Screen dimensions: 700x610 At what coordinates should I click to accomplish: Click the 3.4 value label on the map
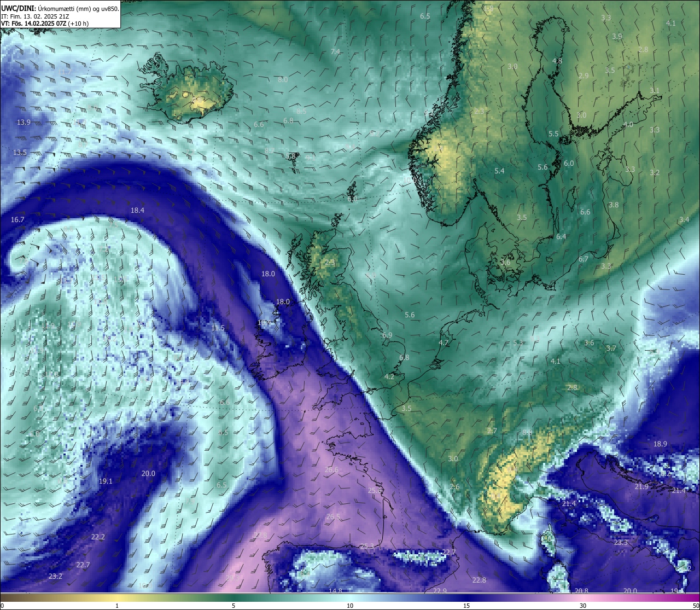click(x=684, y=219)
